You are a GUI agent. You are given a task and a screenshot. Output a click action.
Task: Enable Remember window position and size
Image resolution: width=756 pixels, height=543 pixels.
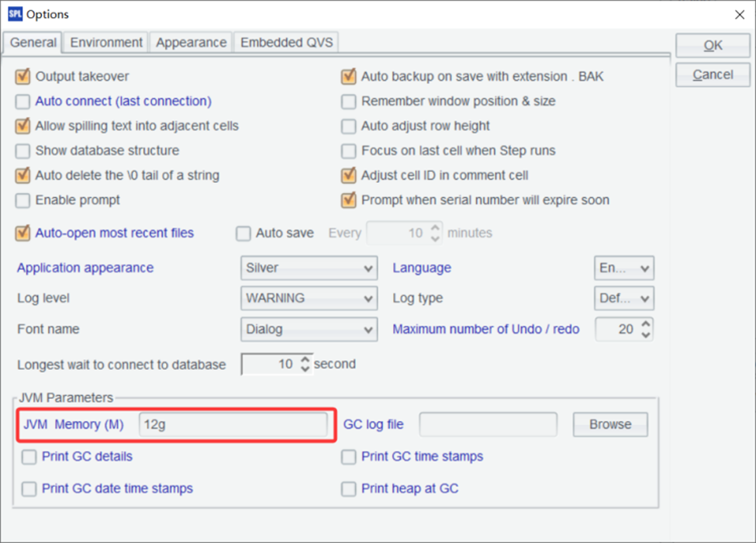point(348,102)
